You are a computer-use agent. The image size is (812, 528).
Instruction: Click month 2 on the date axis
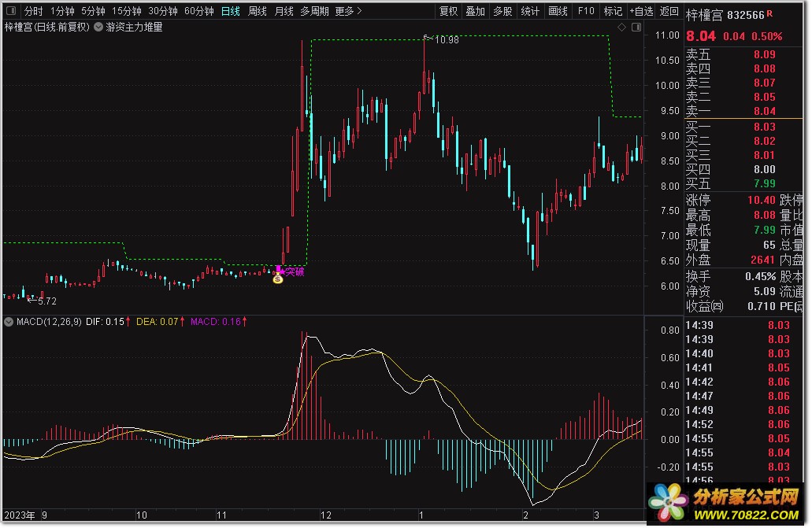tap(525, 515)
